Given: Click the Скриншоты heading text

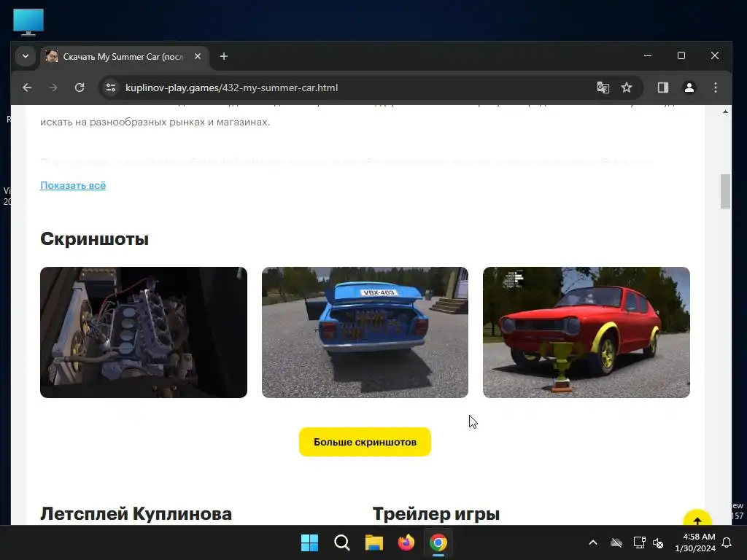Looking at the screenshot, I should click(94, 238).
